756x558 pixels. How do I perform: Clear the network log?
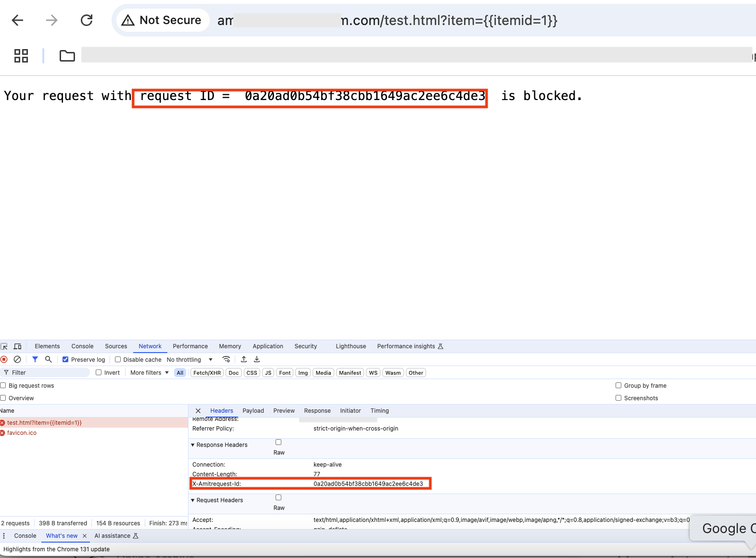pos(17,359)
